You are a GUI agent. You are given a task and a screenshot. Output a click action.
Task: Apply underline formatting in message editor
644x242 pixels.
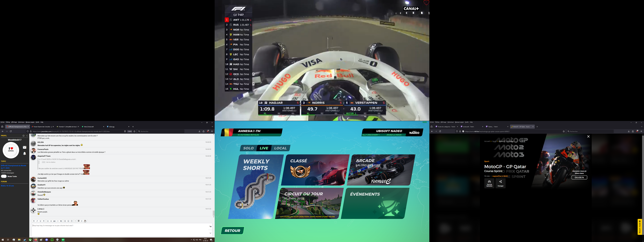coord(40,221)
